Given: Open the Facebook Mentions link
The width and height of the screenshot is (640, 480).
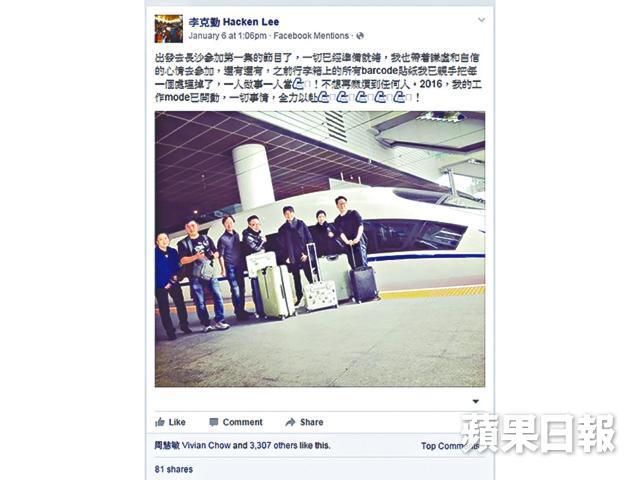Looking at the screenshot, I should (311, 36).
